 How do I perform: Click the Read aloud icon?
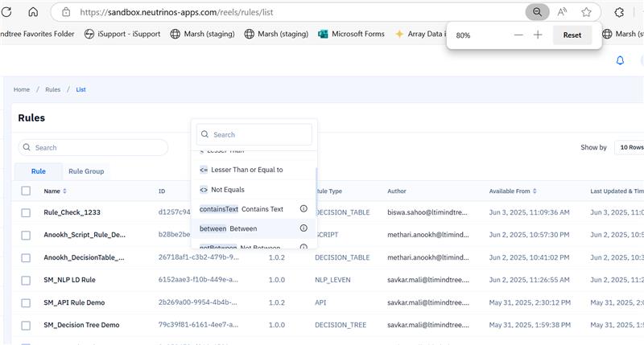coord(562,12)
